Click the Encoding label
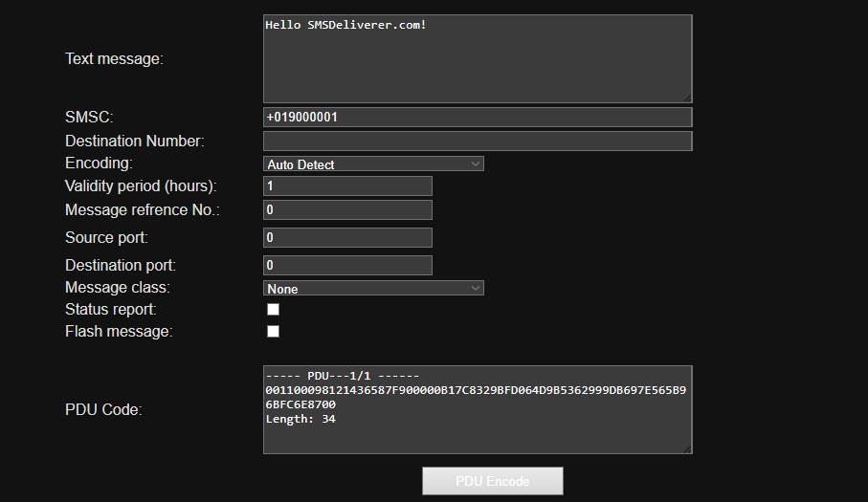This screenshot has height=502, width=868. pyautogui.click(x=100, y=164)
